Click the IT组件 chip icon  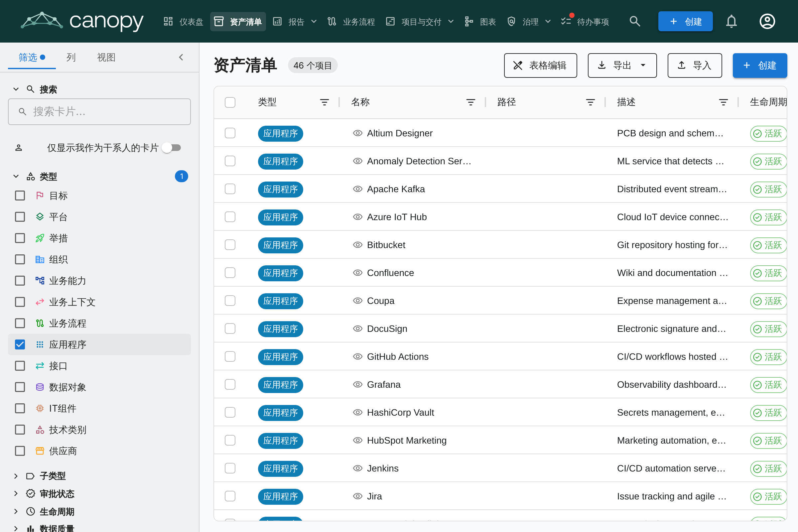click(40, 408)
